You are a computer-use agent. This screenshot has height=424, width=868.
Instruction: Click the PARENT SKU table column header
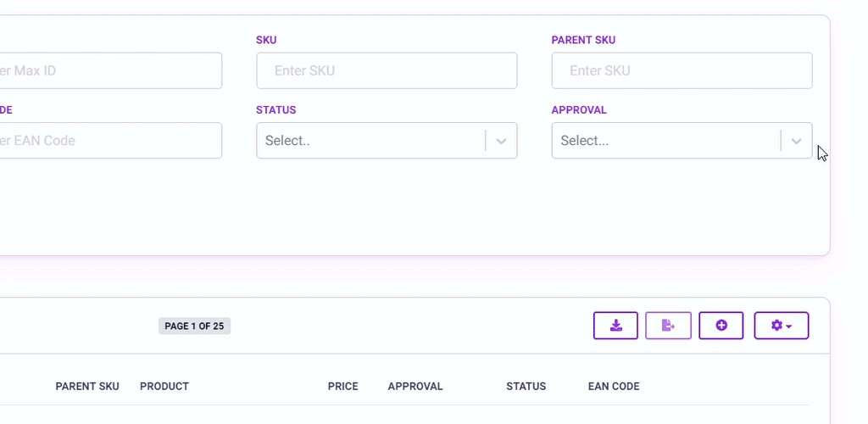(x=87, y=387)
